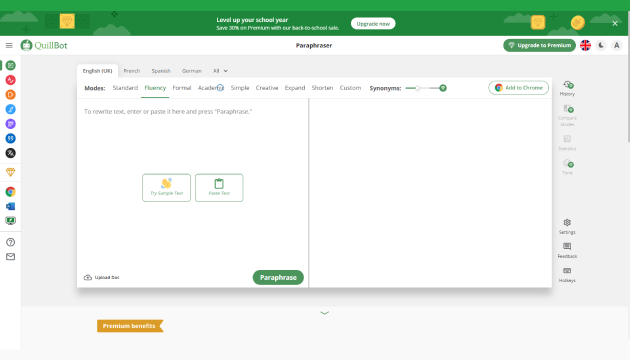The width and height of the screenshot is (630, 360).
Task: Click the Upgrade to Premium button
Action: pos(539,45)
